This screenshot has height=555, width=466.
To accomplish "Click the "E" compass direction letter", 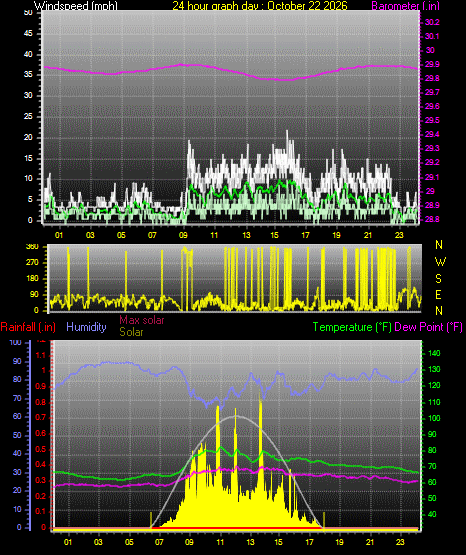I will (439, 294).
